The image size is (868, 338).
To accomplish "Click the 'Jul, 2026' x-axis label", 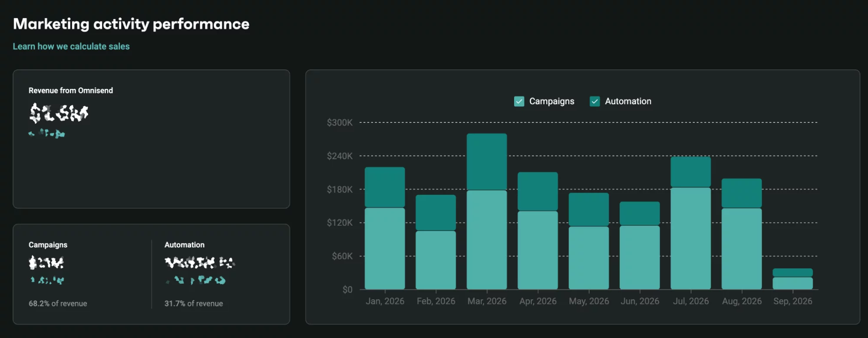I will [x=691, y=301].
